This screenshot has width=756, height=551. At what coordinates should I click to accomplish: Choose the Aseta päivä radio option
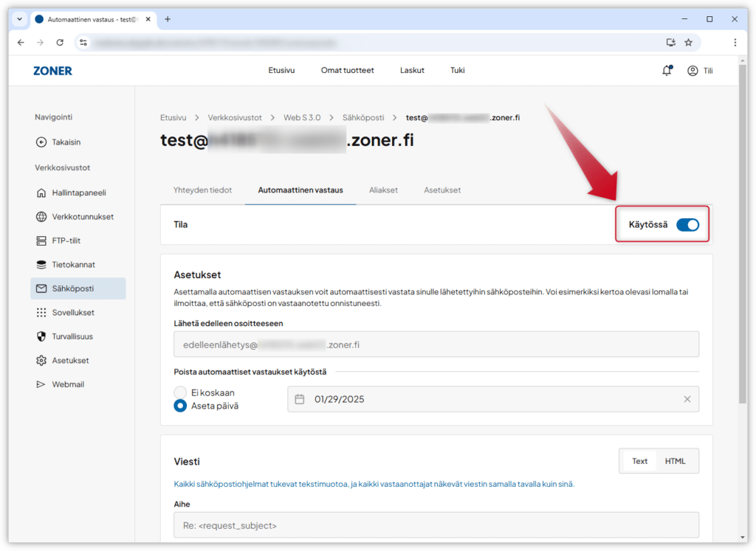180,406
